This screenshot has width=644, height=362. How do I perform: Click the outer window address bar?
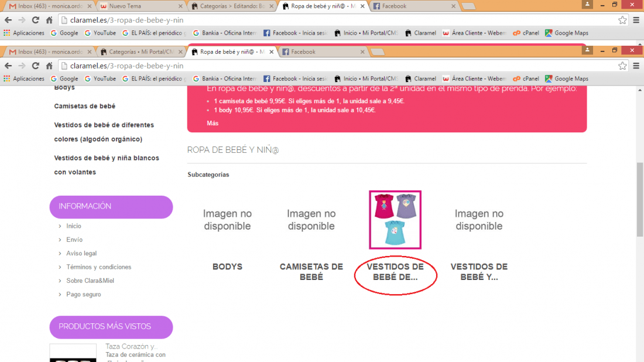[337, 20]
